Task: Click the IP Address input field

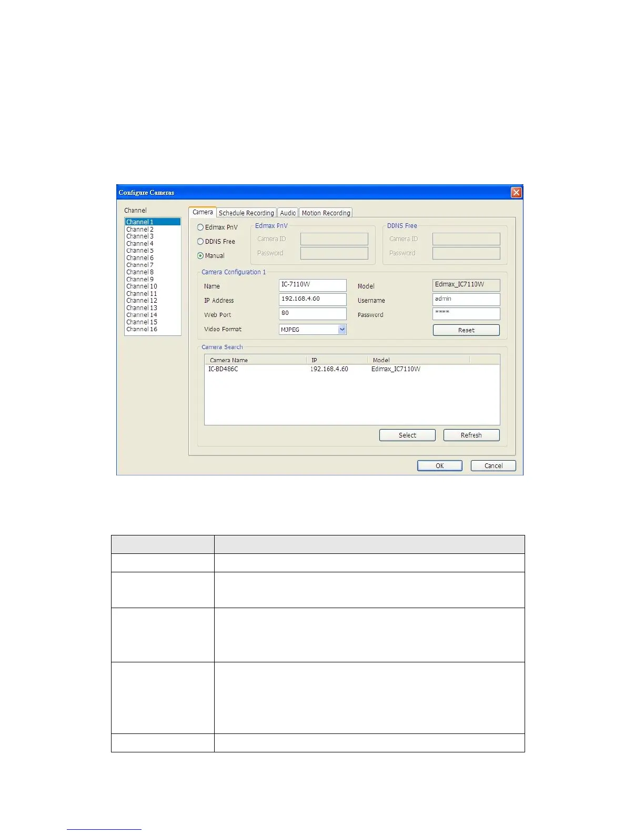Action: point(313,299)
